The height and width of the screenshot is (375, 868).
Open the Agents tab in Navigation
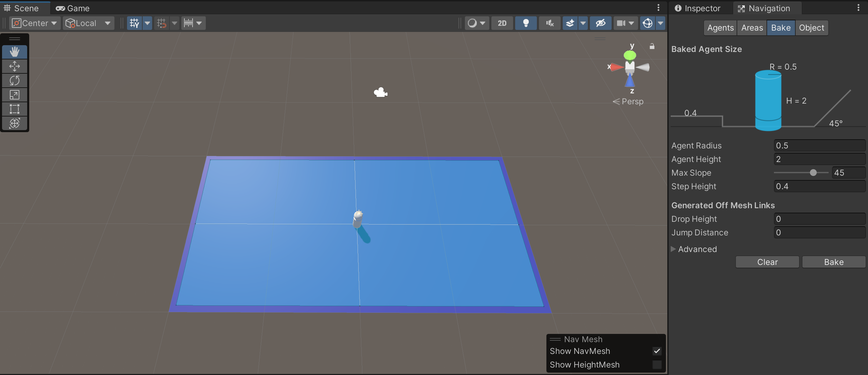pyautogui.click(x=720, y=28)
